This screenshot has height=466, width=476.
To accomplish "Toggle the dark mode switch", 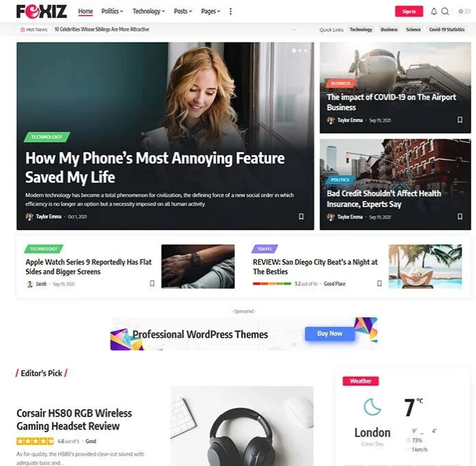I will pyautogui.click(x=464, y=12).
